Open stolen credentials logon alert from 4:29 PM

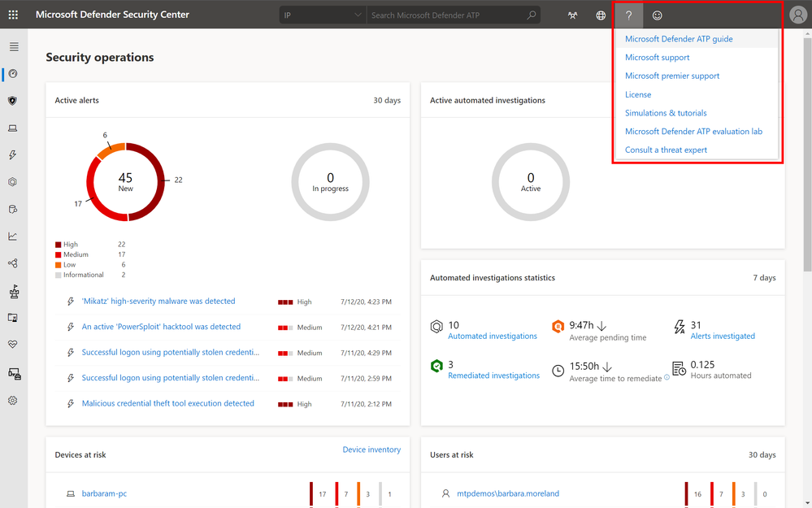(171, 352)
